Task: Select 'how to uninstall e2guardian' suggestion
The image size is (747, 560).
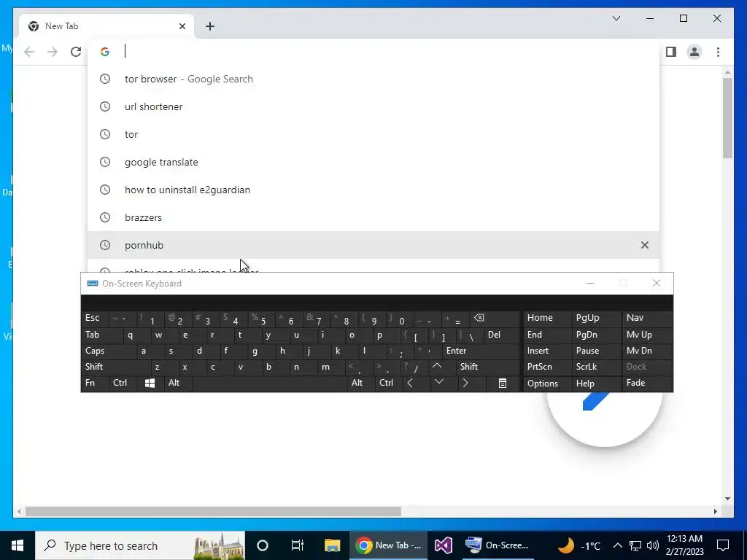Action: point(373,190)
